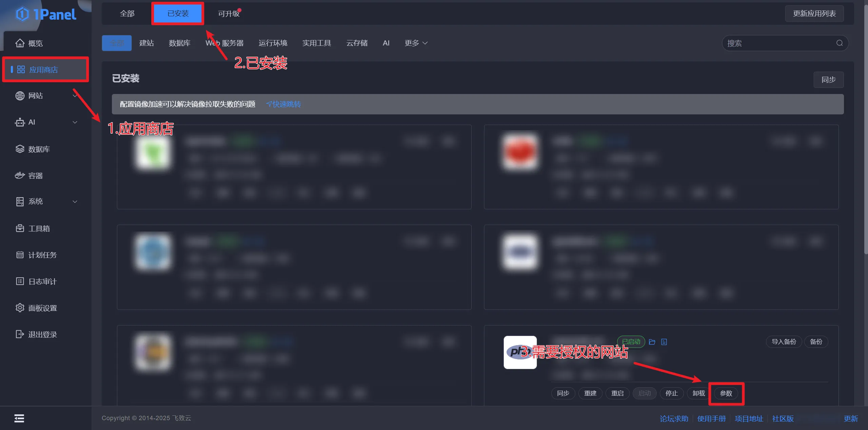
Task: Click the 更新应用列表 button
Action: 814,14
